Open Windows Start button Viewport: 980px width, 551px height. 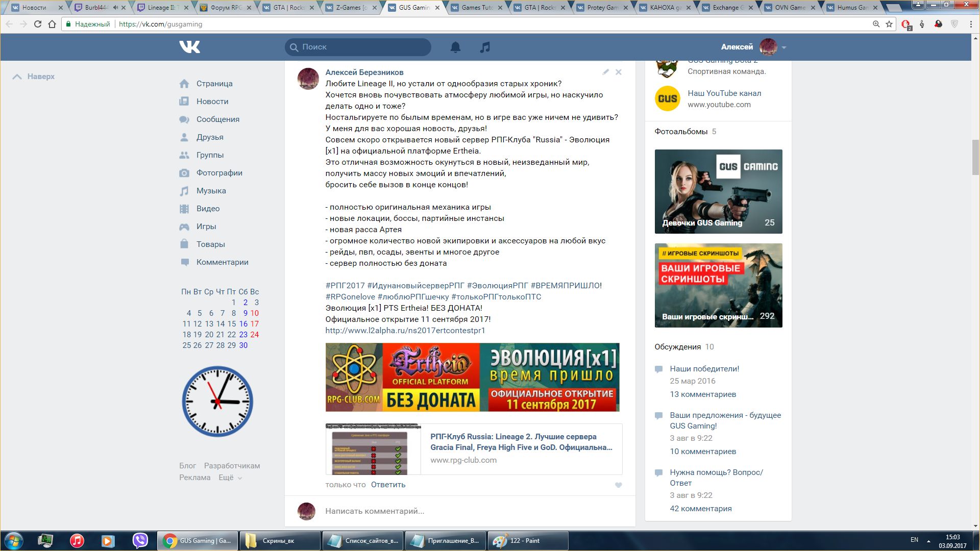pos(14,541)
